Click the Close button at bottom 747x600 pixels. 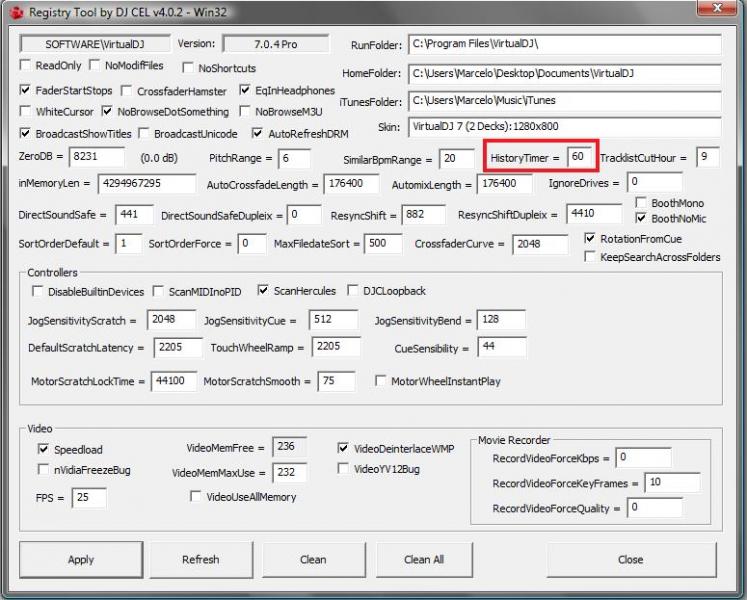[630, 559]
